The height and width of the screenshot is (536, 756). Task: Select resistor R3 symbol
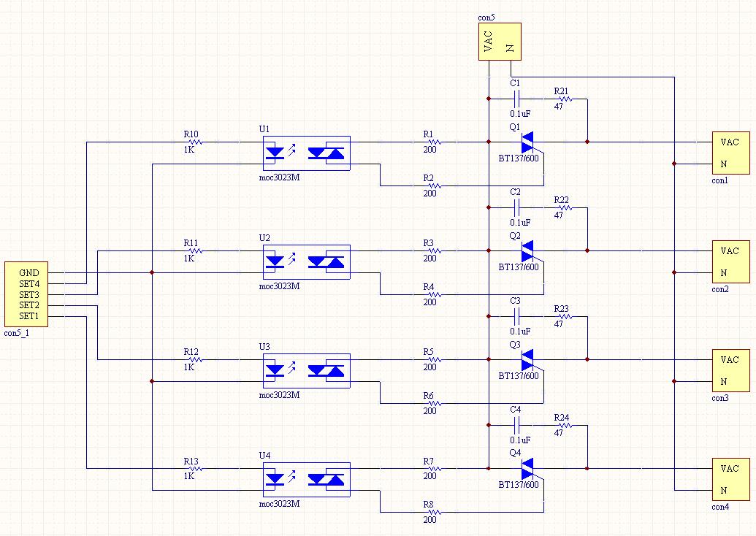(x=434, y=251)
